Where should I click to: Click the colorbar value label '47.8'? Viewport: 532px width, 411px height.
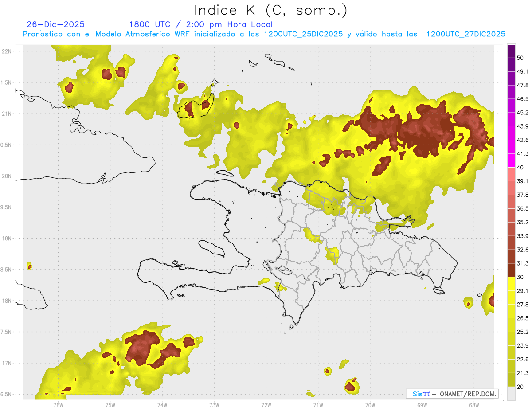point(522,85)
